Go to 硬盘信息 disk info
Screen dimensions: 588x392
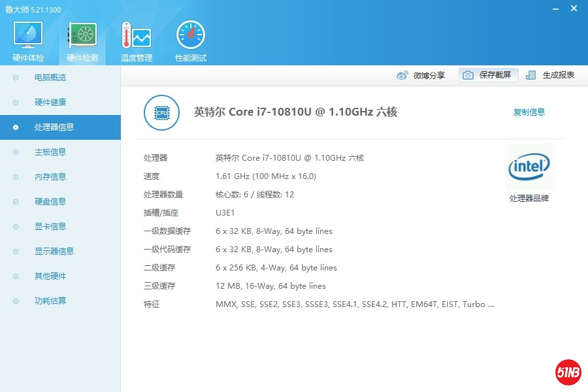click(50, 202)
